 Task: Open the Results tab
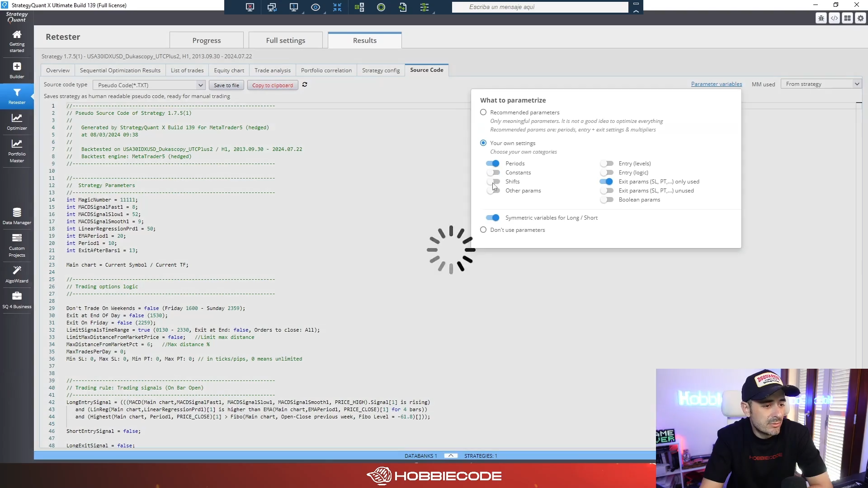[365, 40]
